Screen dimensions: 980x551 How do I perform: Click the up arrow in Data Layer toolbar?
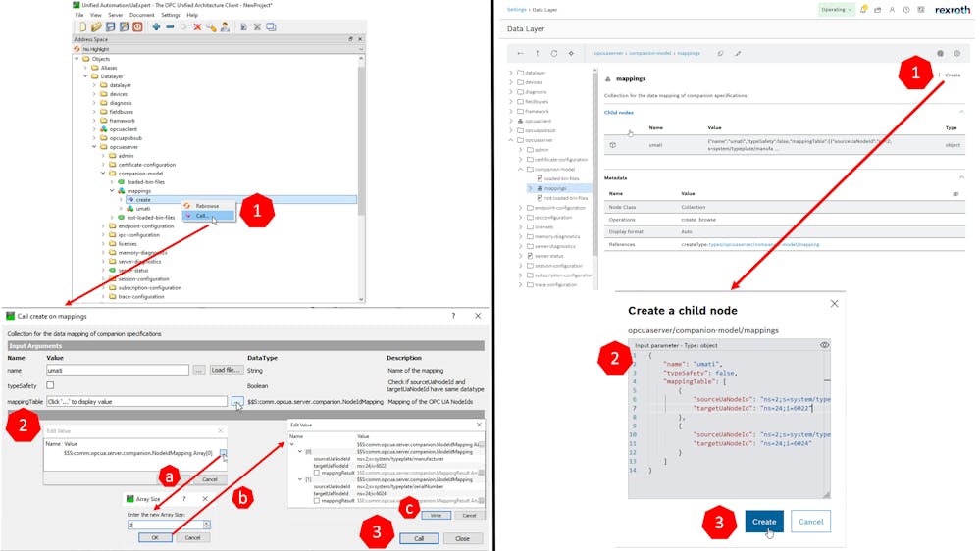pos(537,54)
